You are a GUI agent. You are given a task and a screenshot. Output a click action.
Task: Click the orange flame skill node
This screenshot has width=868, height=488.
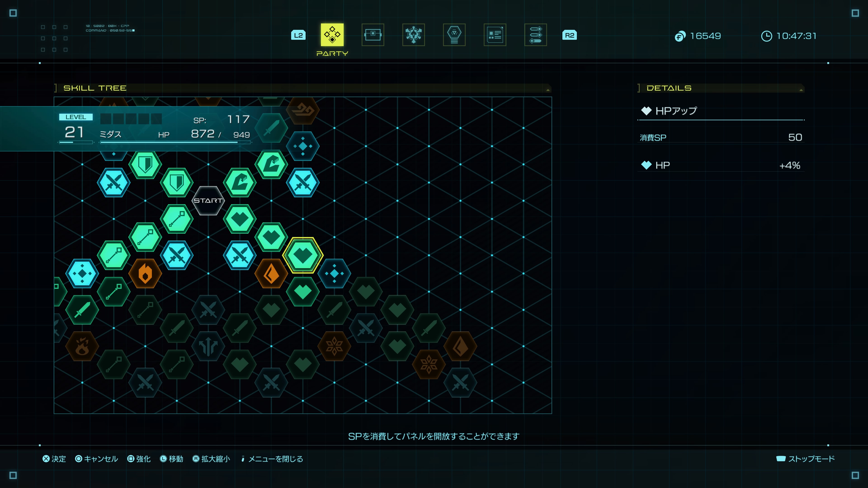[x=145, y=273]
